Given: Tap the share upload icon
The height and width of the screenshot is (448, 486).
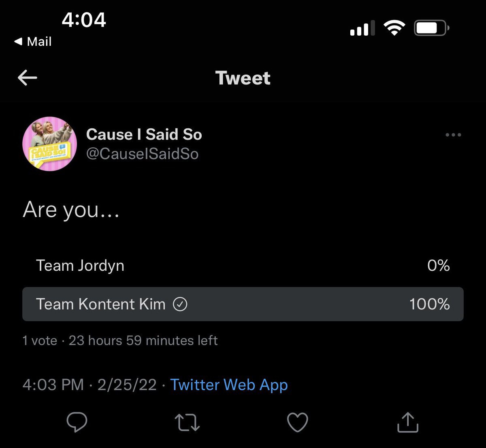Looking at the screenshot, I should (407, 422).
